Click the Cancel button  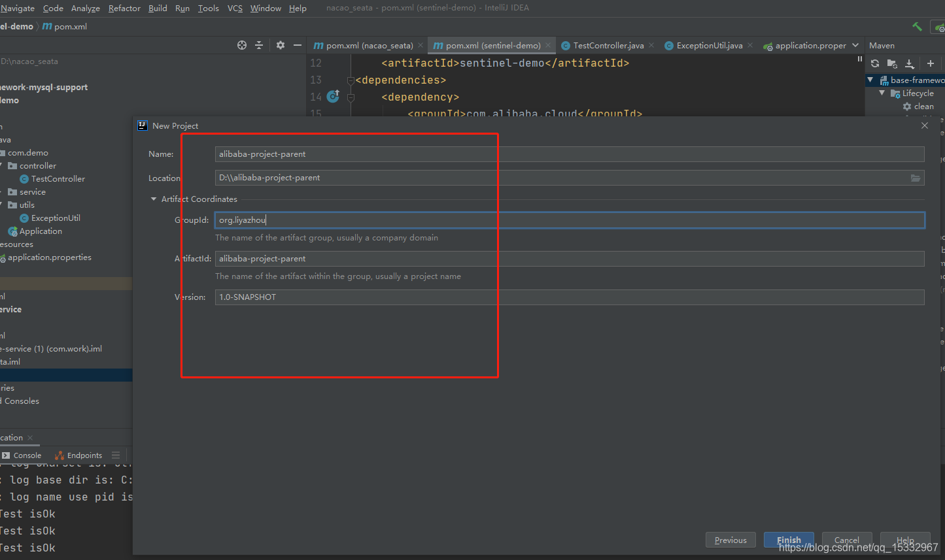point(847,540)
